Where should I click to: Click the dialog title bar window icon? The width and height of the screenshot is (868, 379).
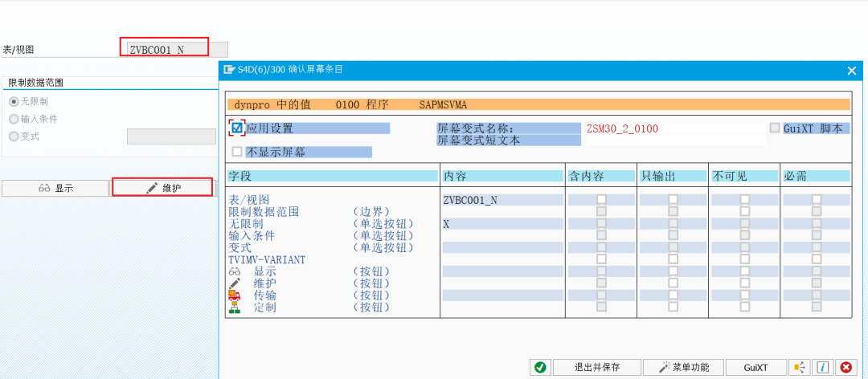(228, 70)
